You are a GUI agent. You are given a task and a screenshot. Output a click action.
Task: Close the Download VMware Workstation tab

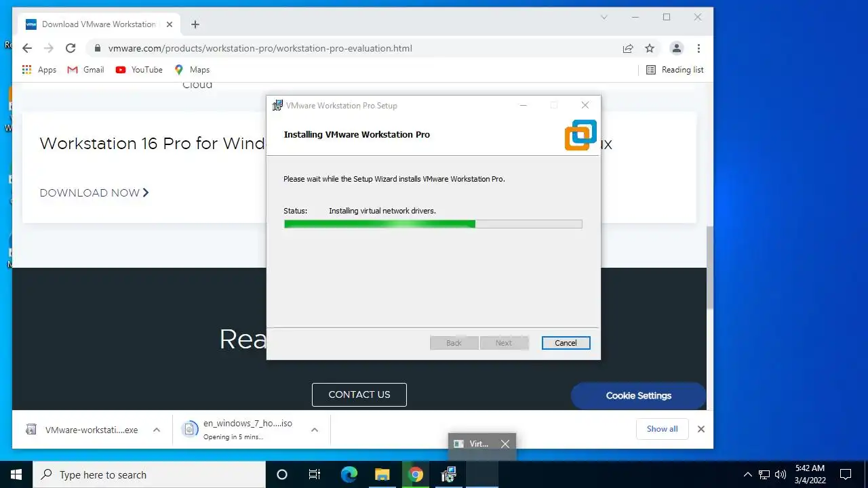pyautogui.click(x=170, y=24)
